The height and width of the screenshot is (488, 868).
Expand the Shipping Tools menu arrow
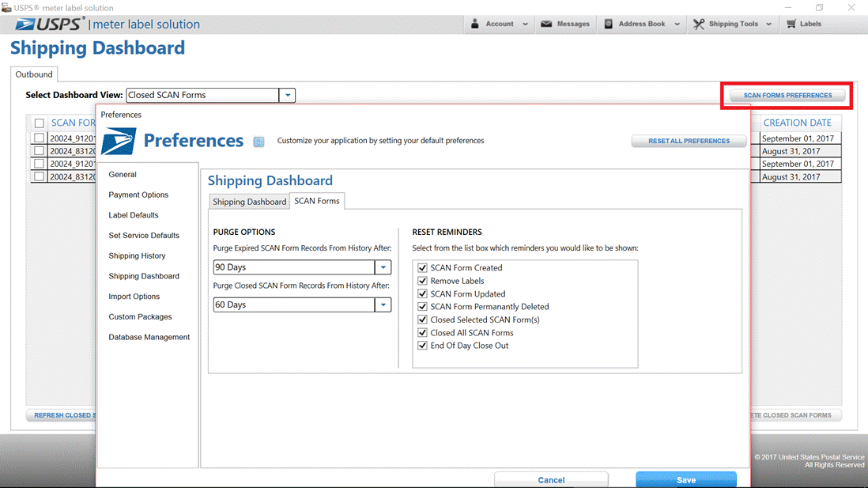(769, 25)
